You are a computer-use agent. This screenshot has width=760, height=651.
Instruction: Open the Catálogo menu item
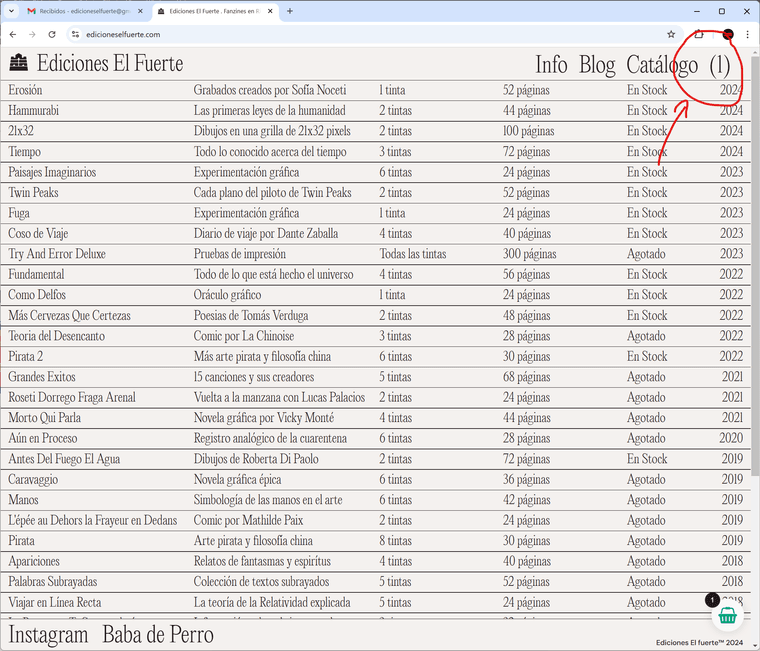[x=662, y=65]
